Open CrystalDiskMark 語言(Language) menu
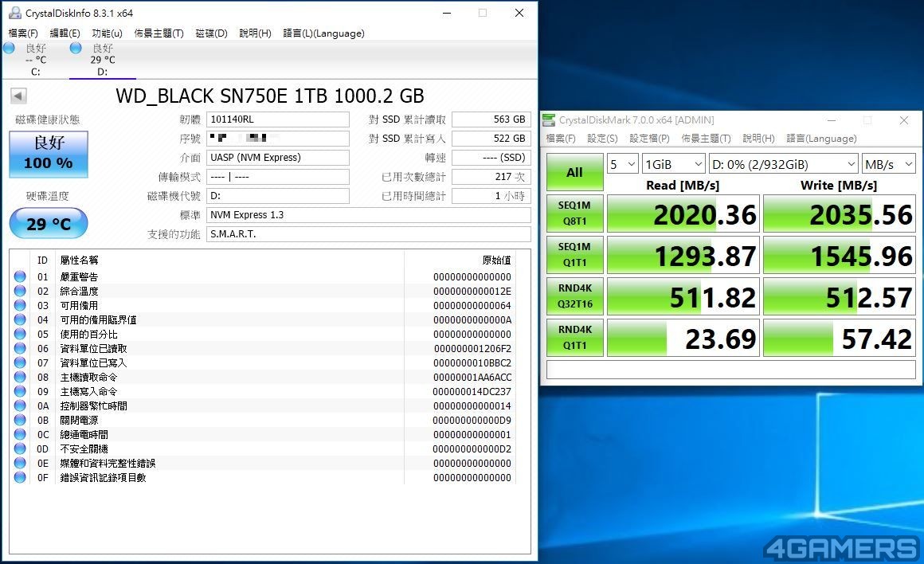Screen dimensions: 924x564 821,139
